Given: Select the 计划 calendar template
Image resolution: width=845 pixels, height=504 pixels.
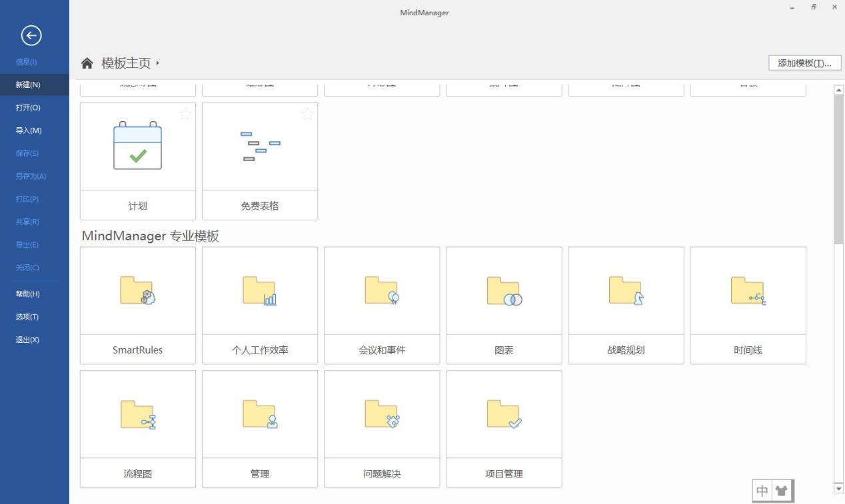Looking at the screenshot, I should [x=137, y=160].
